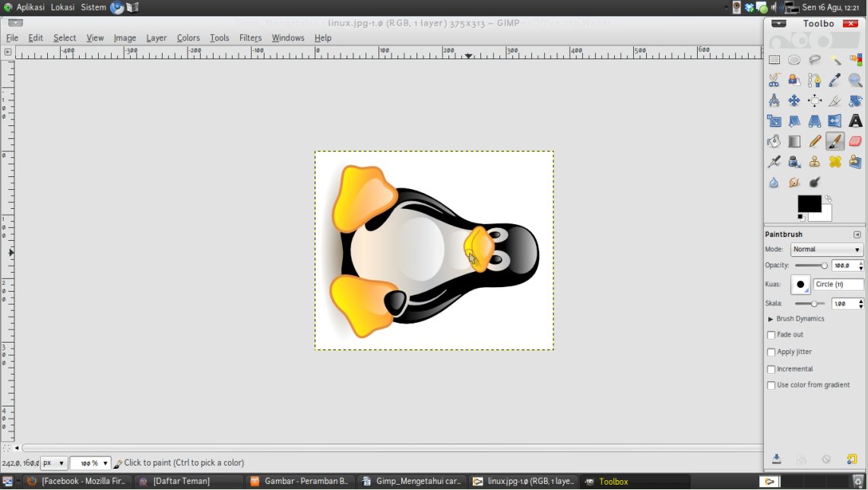This screenshot has width=868, height=490.
Task: Open the paintbrush Mode dropdown
Action: [826, 249]
